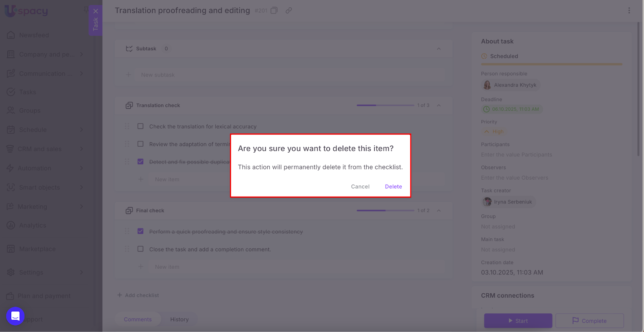Collapse the Subtask section
The height and width of the screenshot is (332, 644).
(x=439, y=49)
